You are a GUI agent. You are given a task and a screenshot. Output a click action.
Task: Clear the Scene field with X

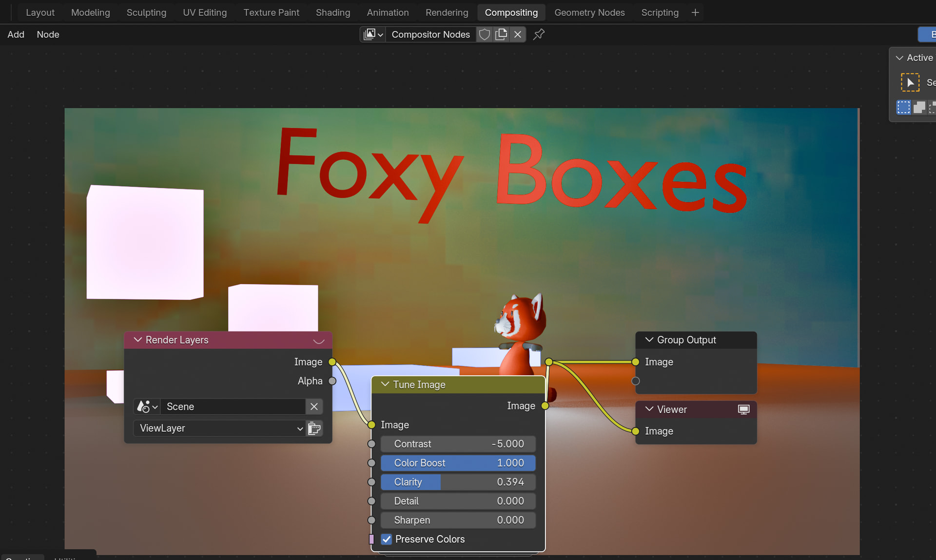[x=314, y=406]
